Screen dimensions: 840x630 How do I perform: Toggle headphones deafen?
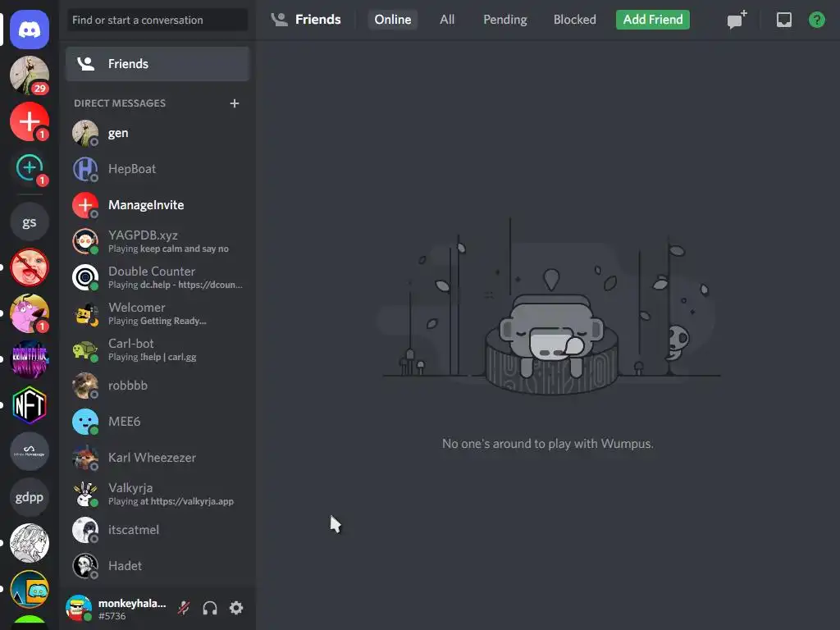click(210, 608)
